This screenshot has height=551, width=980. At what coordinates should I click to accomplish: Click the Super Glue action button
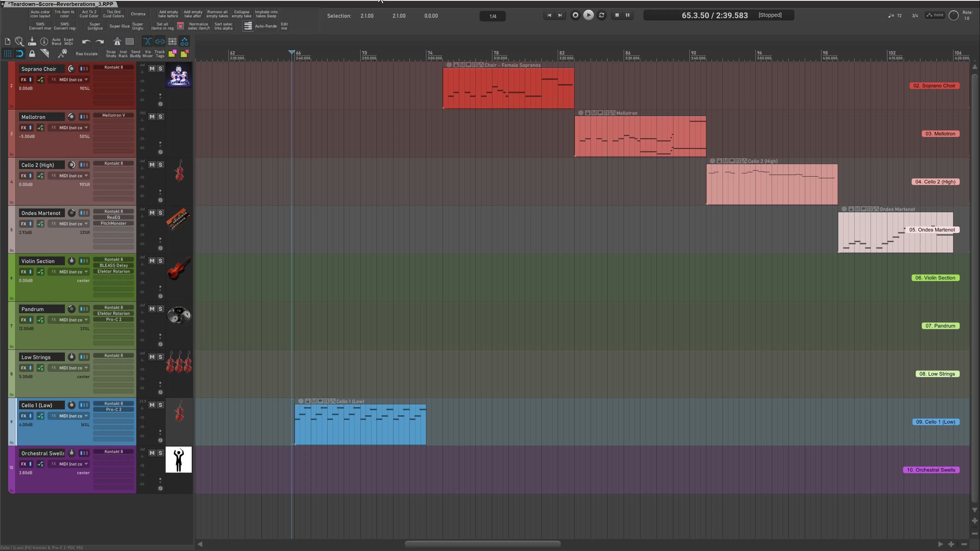click(x=119, y=26)
